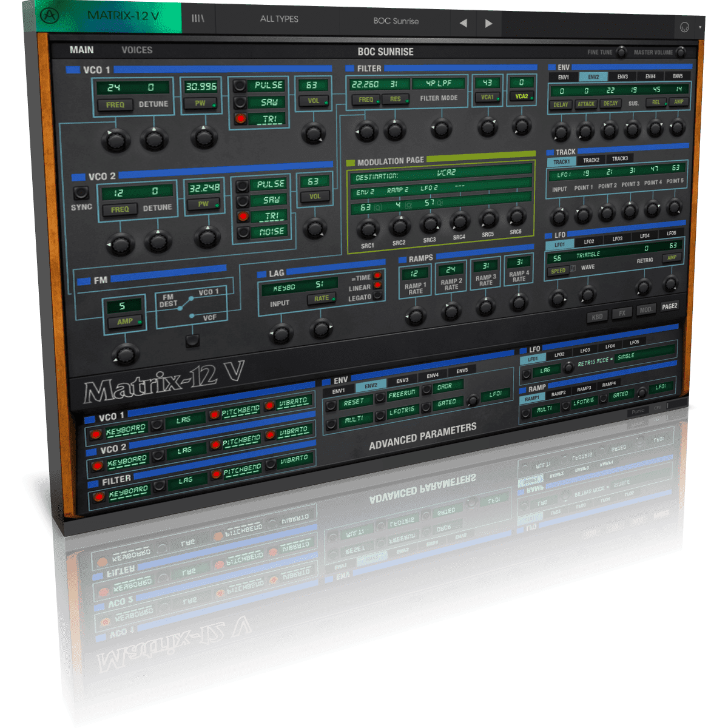Flip the FM DEST switch button

(x=192, y=340)
